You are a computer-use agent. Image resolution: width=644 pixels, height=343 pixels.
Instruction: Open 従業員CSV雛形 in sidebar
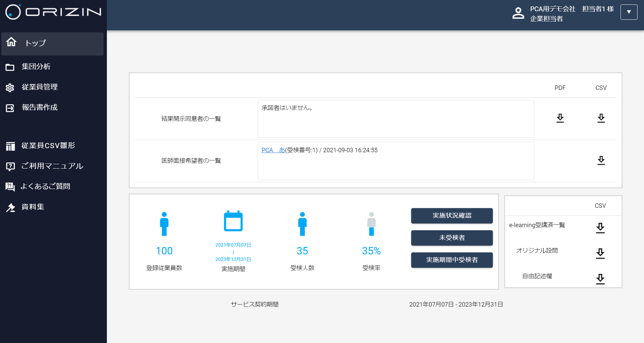click(x=48, y=146)
